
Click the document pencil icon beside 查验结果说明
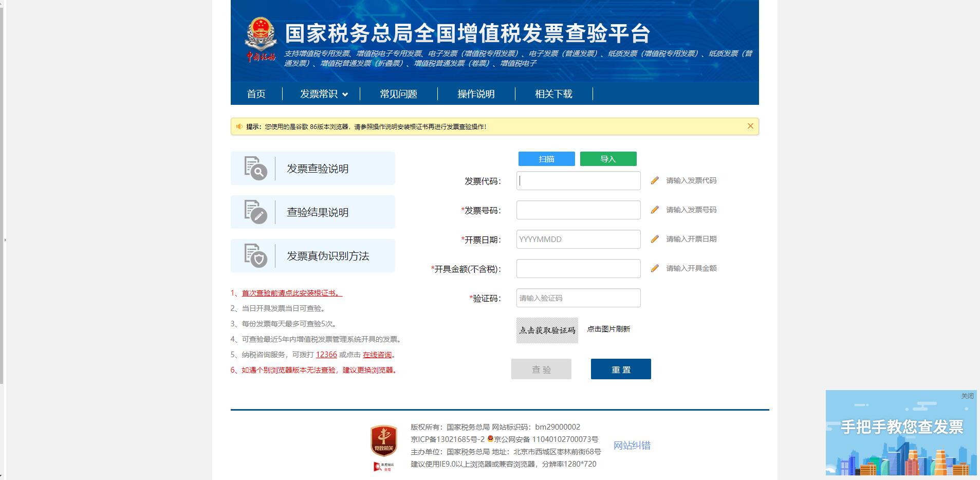click(x=255, y=212)
